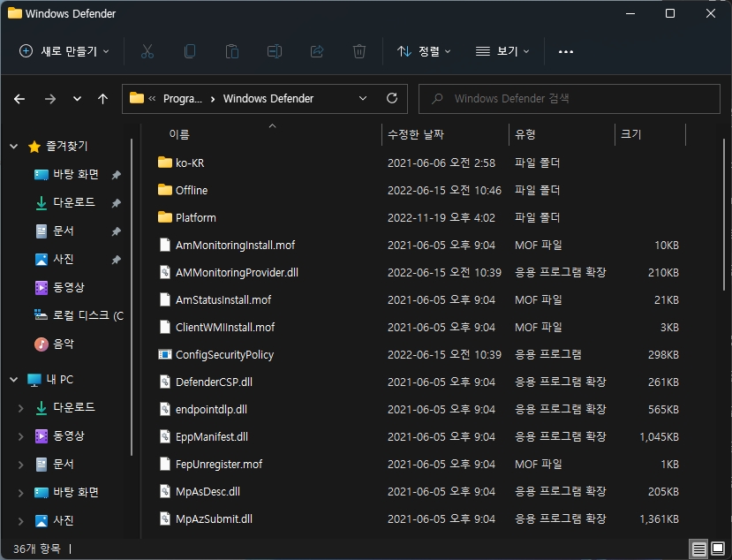The width and height of the screenshot is (732, 560).
Task: Select endpointdlp.dll file
Action: (x=211, y=410)
